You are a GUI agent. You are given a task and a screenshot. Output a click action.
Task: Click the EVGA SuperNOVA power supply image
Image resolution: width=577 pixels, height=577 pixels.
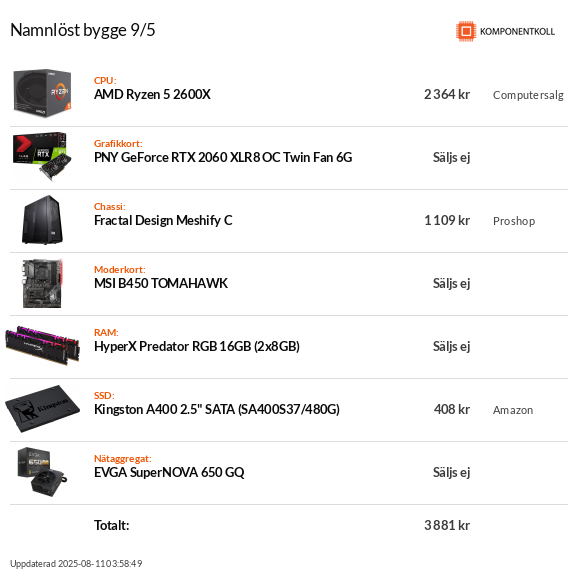42,472
